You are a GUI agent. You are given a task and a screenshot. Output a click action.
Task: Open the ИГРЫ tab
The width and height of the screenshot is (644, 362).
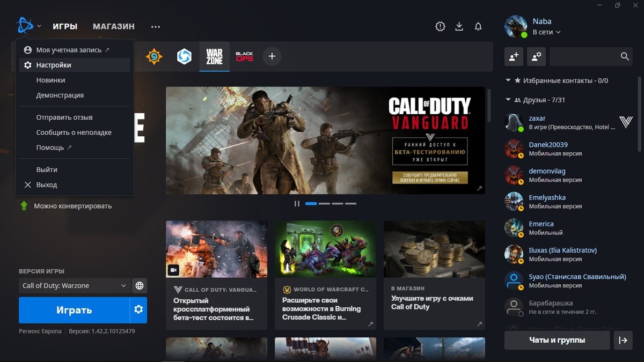[x=65, y=26]
